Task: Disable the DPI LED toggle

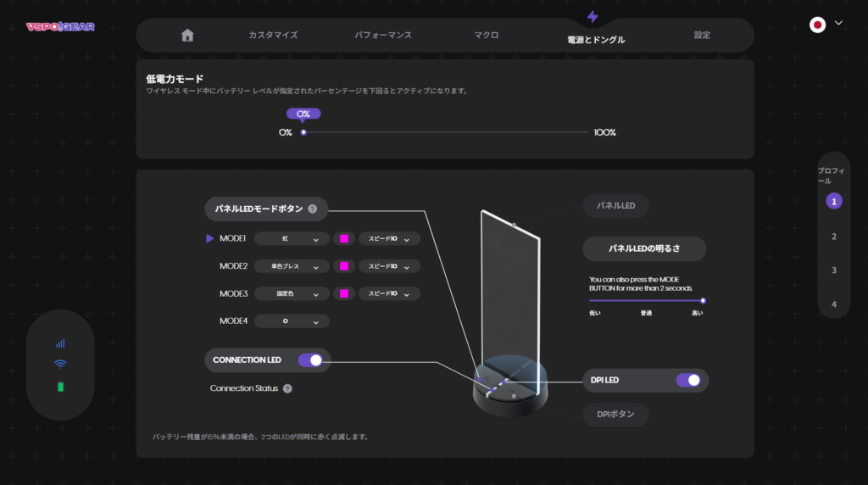Action: coord(688,380)
